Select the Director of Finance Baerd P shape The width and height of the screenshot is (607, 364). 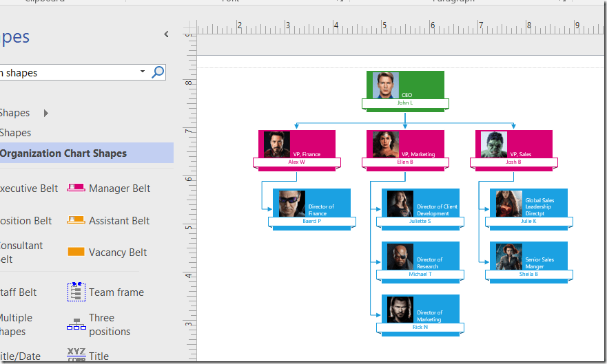[311, 209]
